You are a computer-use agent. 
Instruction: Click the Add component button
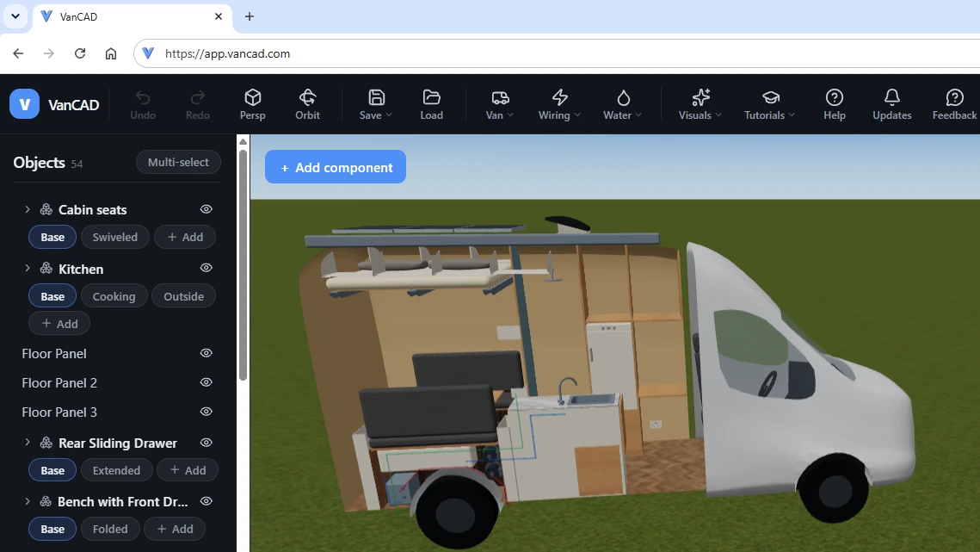(x=336, y=167)
